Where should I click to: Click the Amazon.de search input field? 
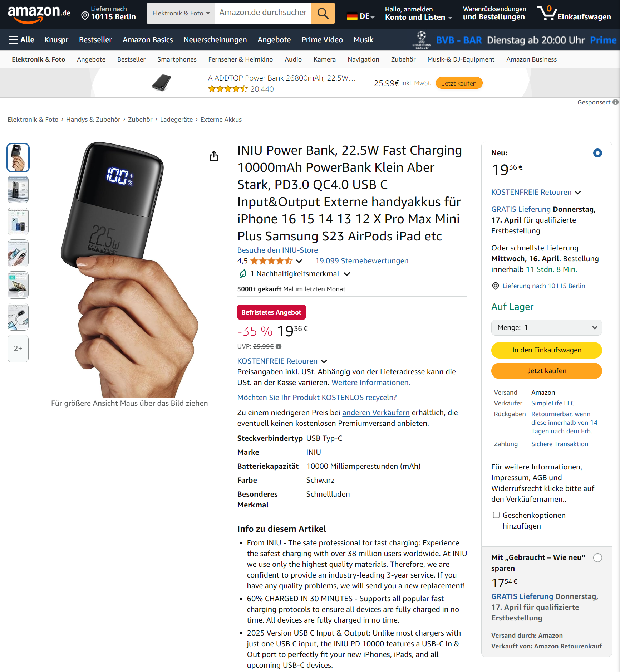[x=263, y=13]
